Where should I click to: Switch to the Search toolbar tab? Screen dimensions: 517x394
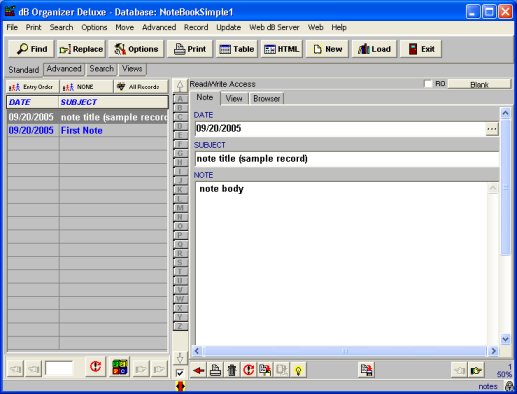click(101, 69)
